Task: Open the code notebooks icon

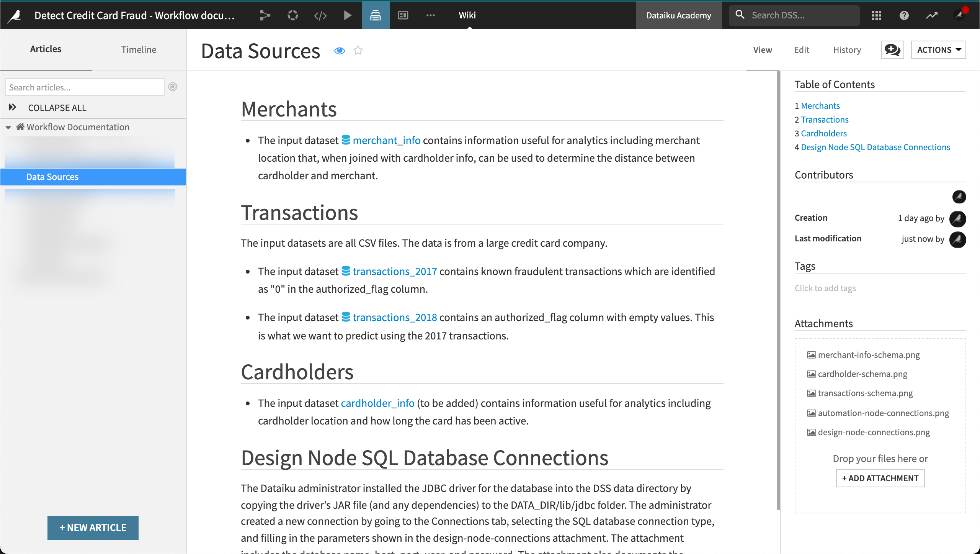Action: click(320, 15)
